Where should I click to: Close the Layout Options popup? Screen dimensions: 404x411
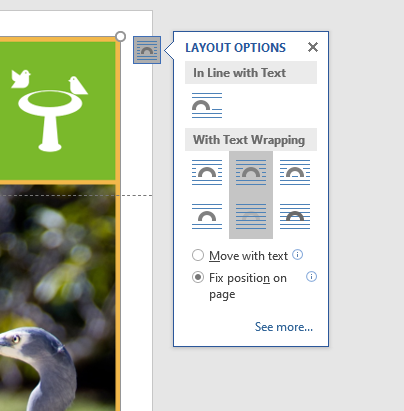coord(313,47)
